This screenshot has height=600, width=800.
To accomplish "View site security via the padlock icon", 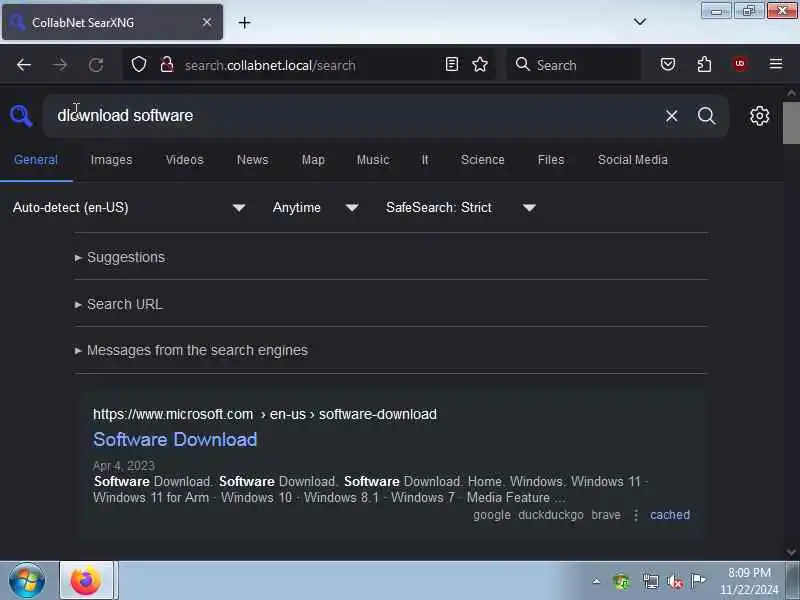I will point(167,65).
